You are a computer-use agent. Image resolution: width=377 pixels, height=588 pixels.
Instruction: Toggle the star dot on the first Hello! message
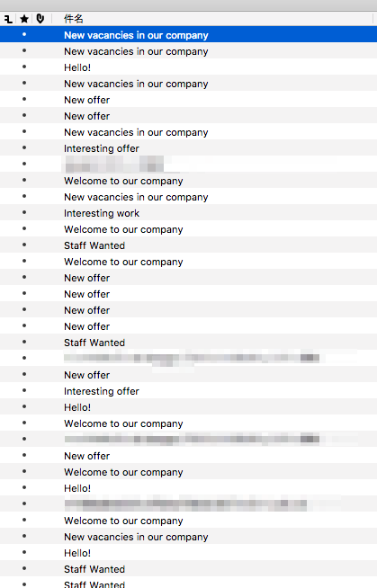(24, 67)
